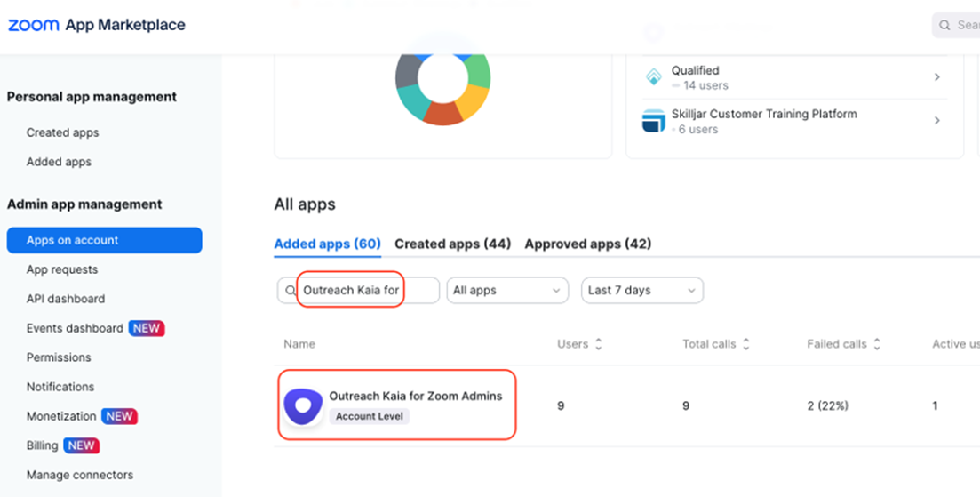The width and height of the screenshot is (980, 497).
Task: Open Added apps in sidebar
Action: point(59,162)
